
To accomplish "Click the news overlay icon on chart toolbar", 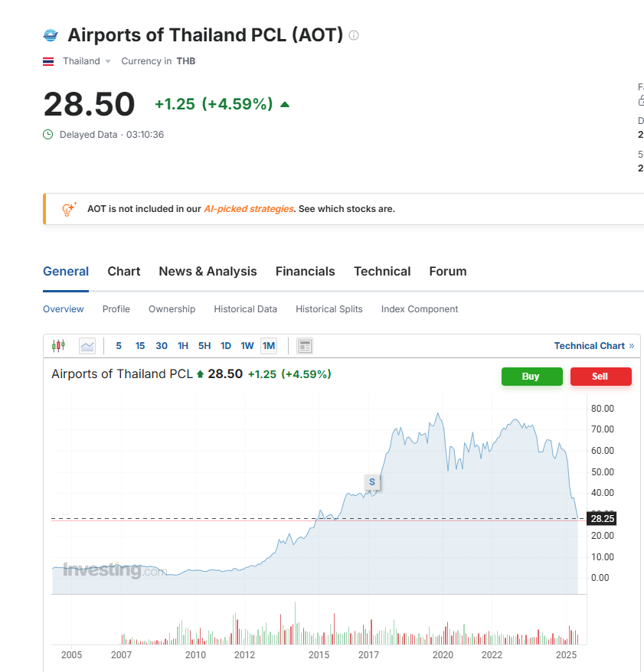I will click(x=305, y=346).
